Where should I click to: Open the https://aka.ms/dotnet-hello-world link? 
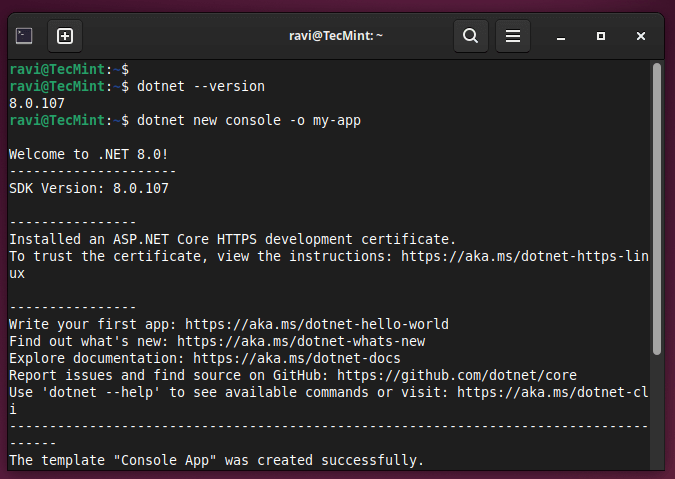pyautogui.click(x=317, y=324)
